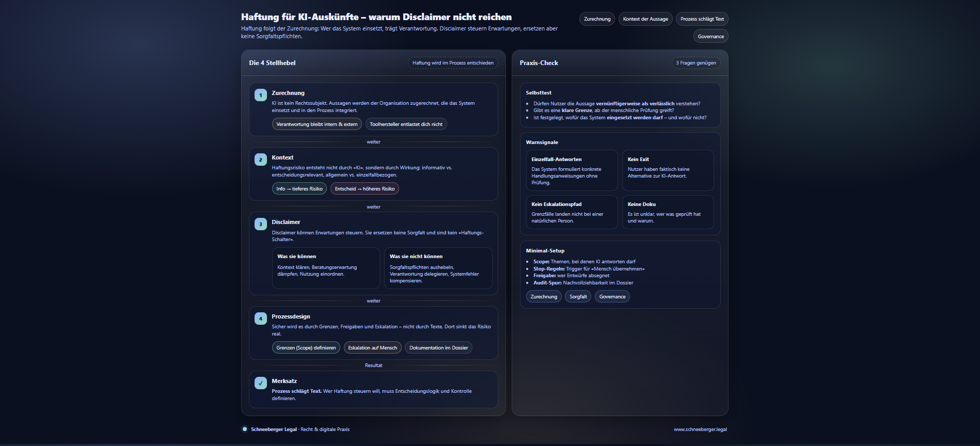The image size is (980, 446).
Task: Click the description "Disclaimer können Erwartungen steuern"
Action: point(377,236)
